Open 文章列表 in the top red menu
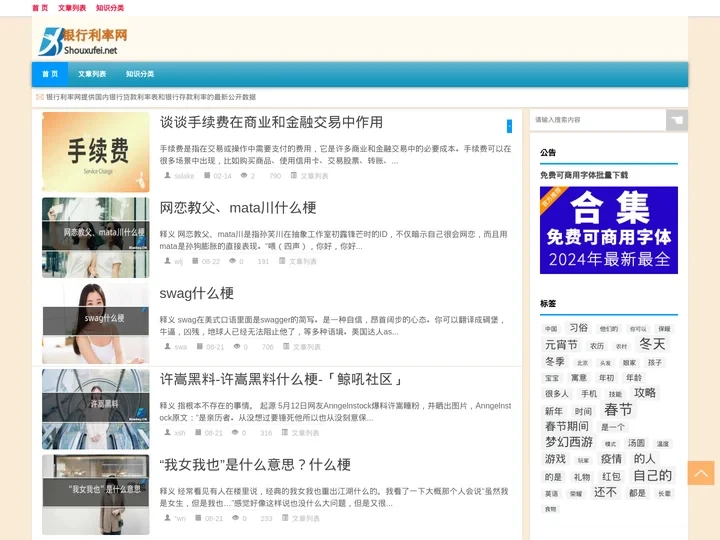 point(72,8)
